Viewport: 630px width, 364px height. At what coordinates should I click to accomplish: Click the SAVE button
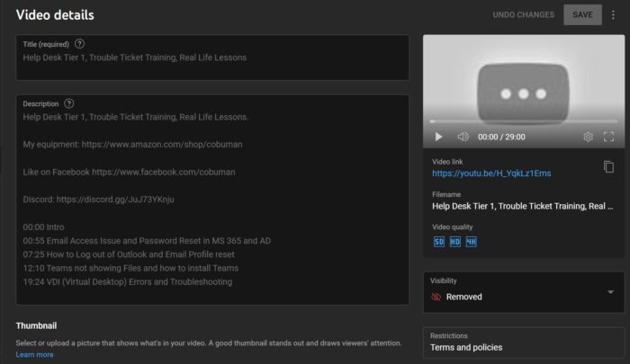pos(582,15)
